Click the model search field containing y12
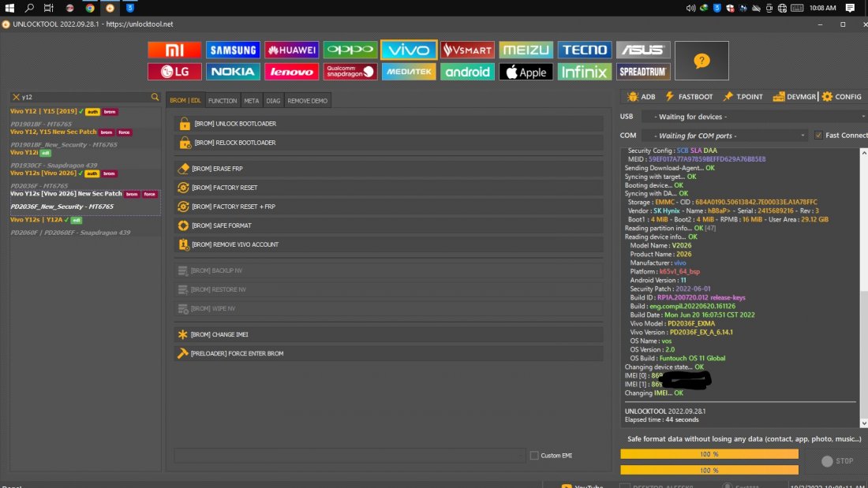This screenshot has width=868, height=488. (84, 97)
